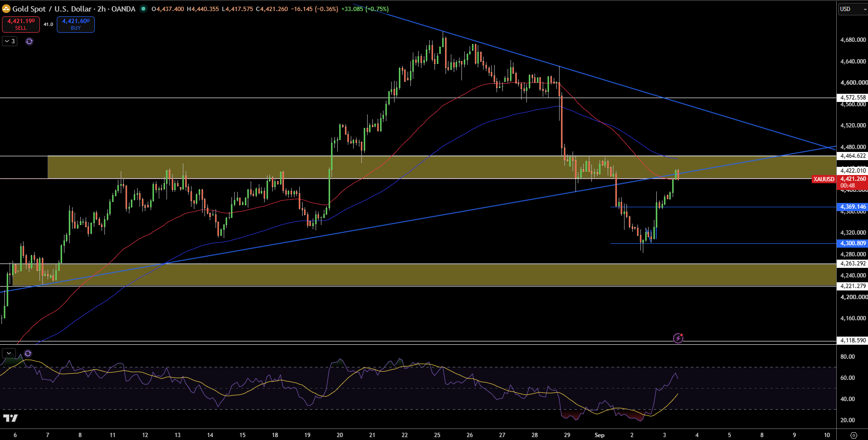Click the BUY 4,421.600 button
Image resolution: width=868 pixels, height=440 pixels.
click(x=76, y=24)
